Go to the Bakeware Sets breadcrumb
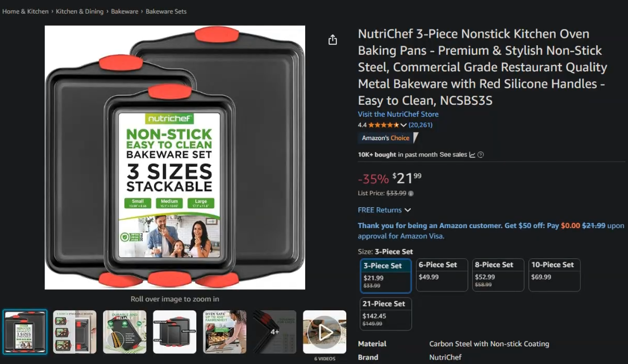The height and width of the screenshot is (364, 628). [x=166, y=11]
